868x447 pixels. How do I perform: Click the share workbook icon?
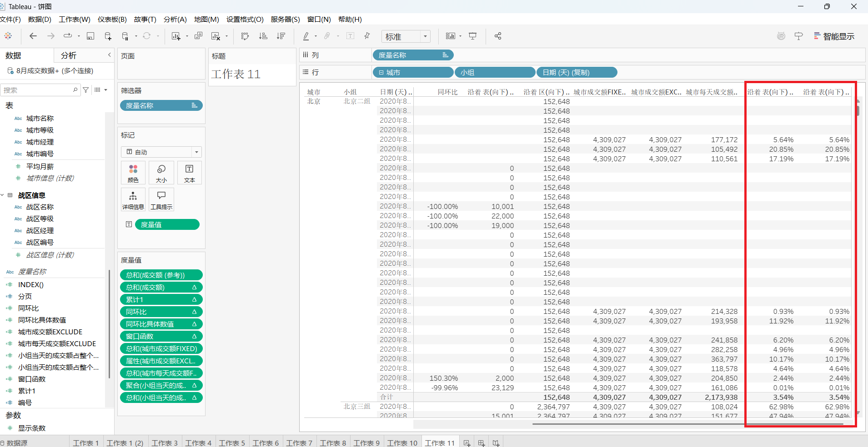[x=498, y=36]
